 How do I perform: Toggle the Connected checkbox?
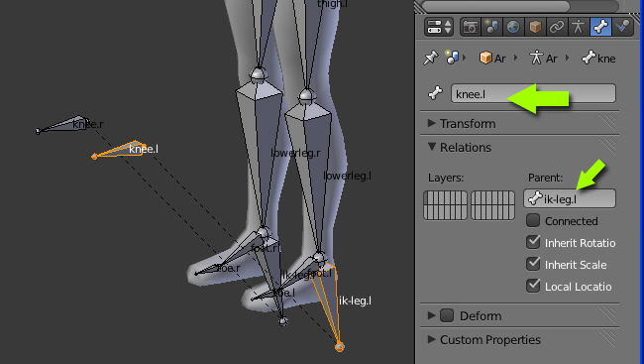[533, 220]
